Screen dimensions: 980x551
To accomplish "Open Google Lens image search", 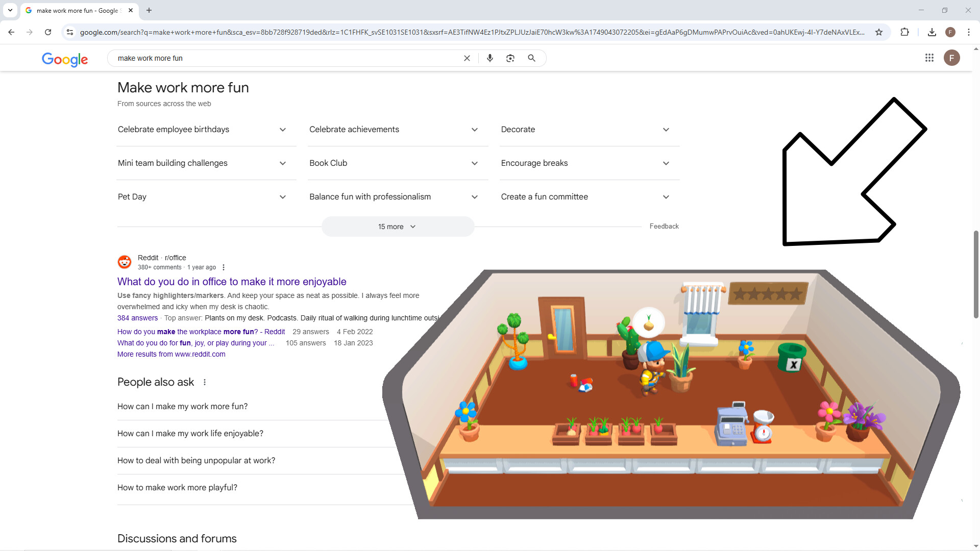I will point(510,58).
